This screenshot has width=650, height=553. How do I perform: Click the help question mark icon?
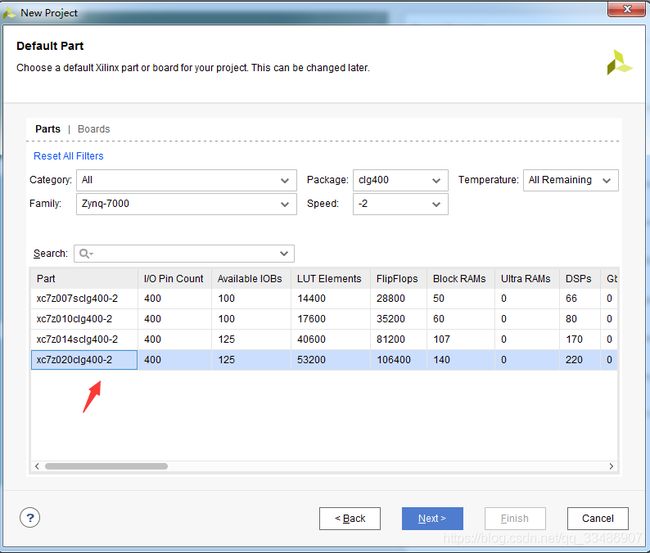pyautogui.click(x=30, y=517)
